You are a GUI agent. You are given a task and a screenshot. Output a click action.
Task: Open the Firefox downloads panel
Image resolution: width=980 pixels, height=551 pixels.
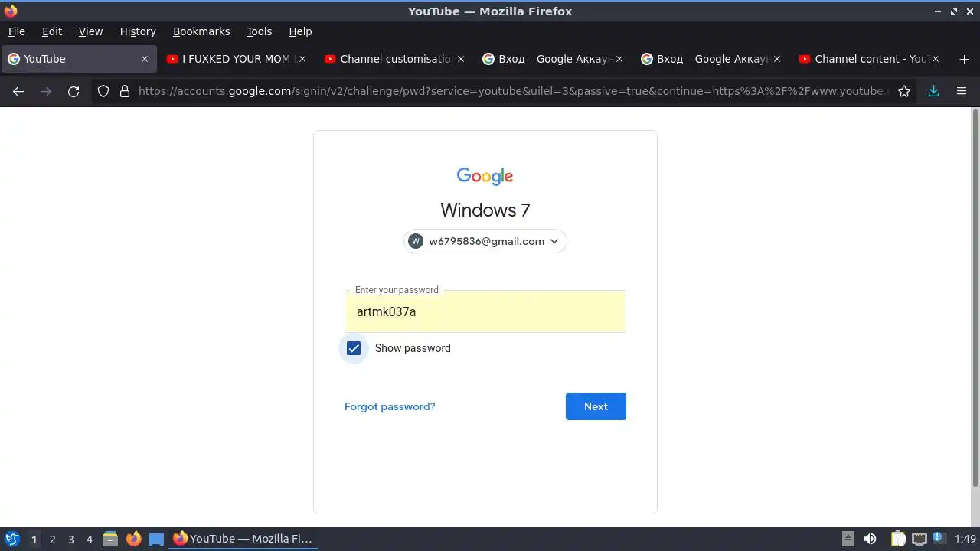[x=933, y=91]
